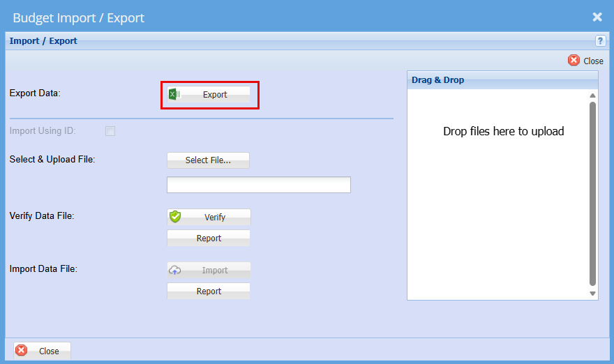Click the Close button at bottom left
Image resolution: width=614 pixels, height=364 pixels.
pyautogui.click(x=43, y=351)
